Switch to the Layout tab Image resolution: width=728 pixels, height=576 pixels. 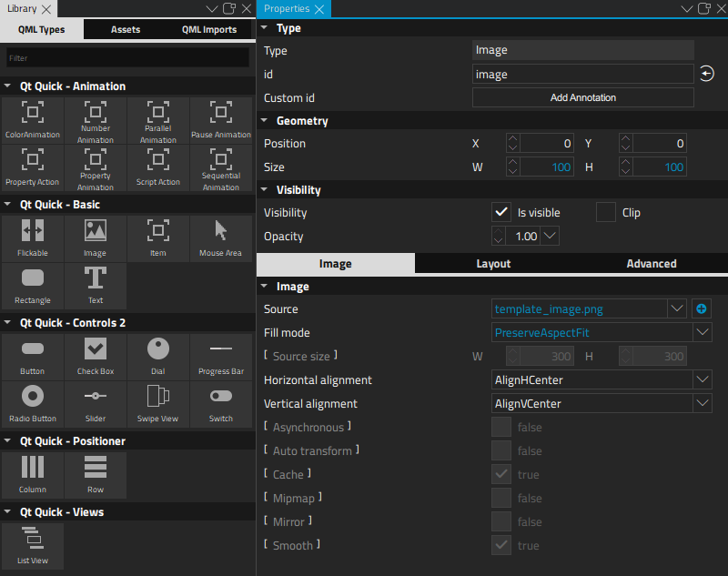pyautogui.click(x=492, y=263)
